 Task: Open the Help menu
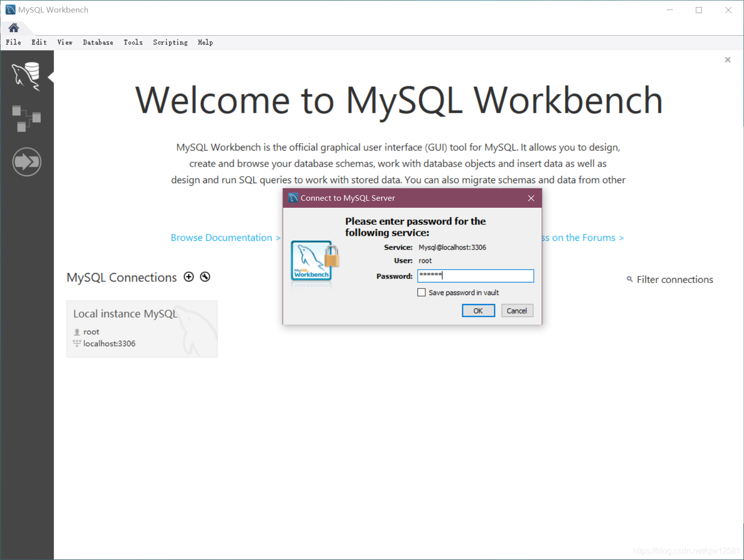[x=205, y=42]
